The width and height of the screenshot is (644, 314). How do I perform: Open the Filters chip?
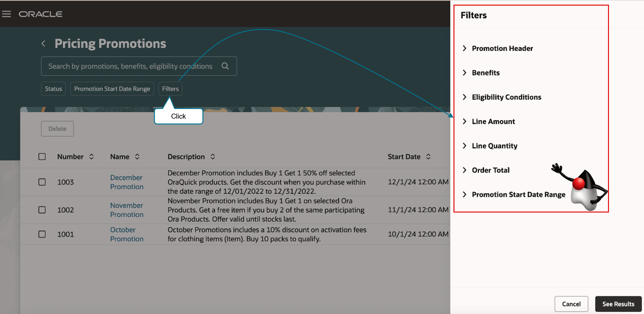coord(170,89)
